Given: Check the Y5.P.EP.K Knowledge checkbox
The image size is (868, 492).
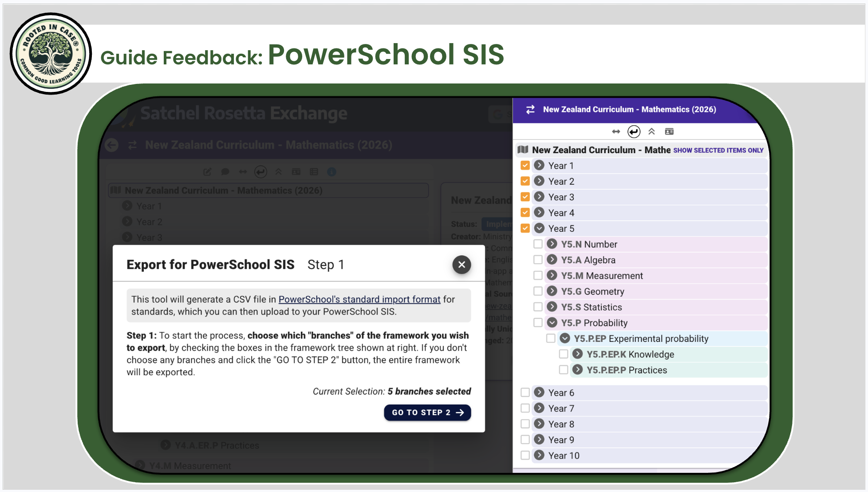Looking at the screenshot, I should [564, 354].
